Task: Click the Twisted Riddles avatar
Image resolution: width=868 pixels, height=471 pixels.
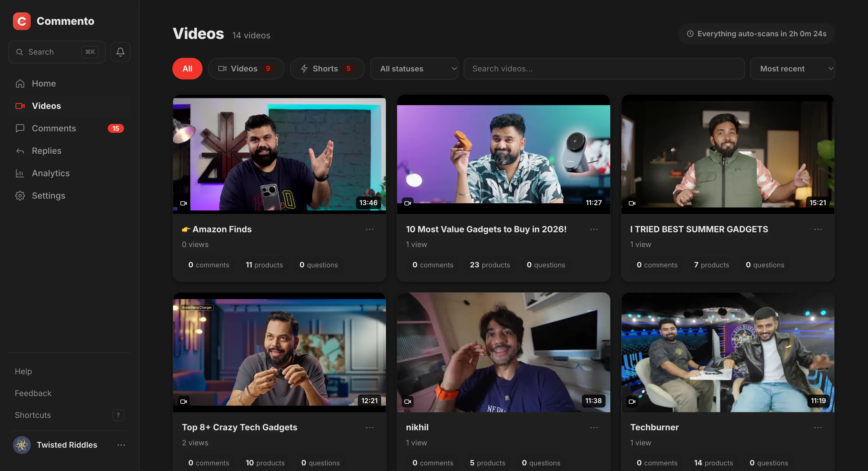Action: point(22,445)
